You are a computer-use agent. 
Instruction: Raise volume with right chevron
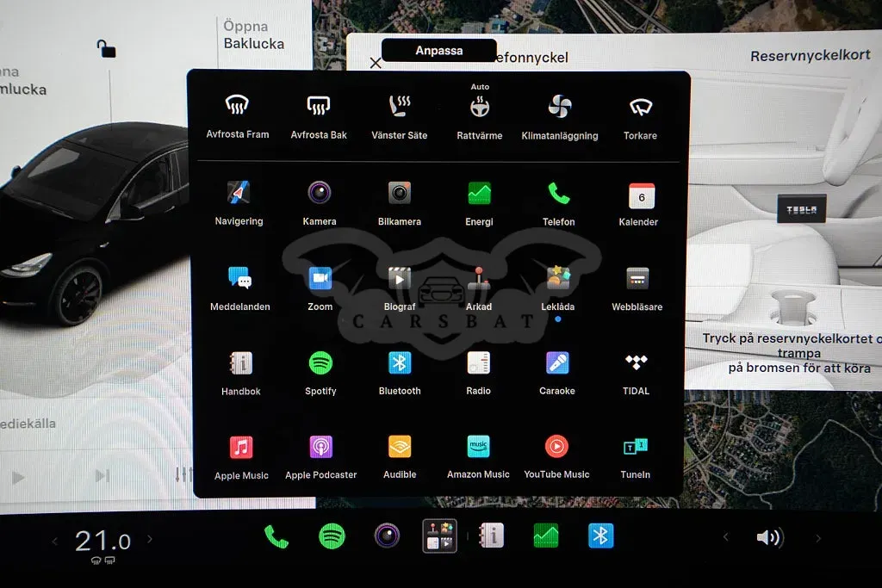pyautogui.click(x=818, y=538)
